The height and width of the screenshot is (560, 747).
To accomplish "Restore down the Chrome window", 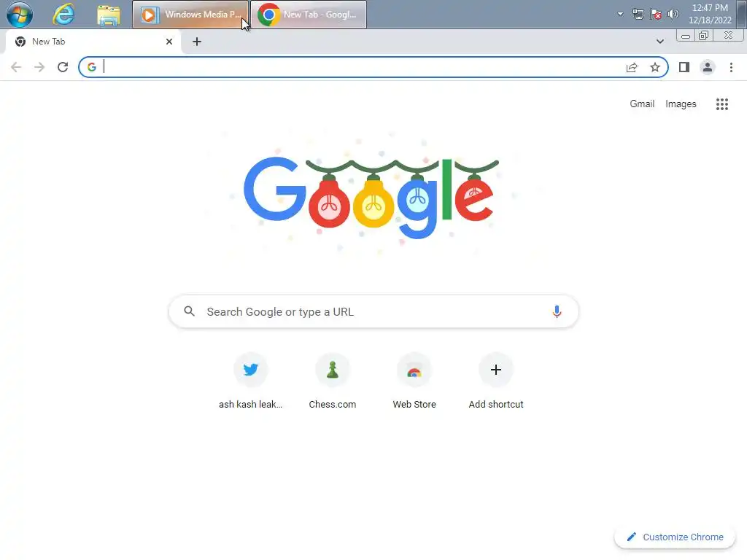I will coord(703,36).
